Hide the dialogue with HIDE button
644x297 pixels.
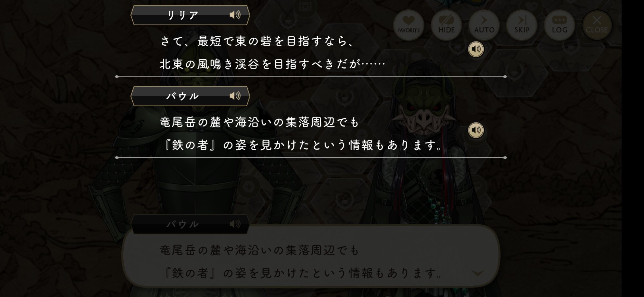446,25
